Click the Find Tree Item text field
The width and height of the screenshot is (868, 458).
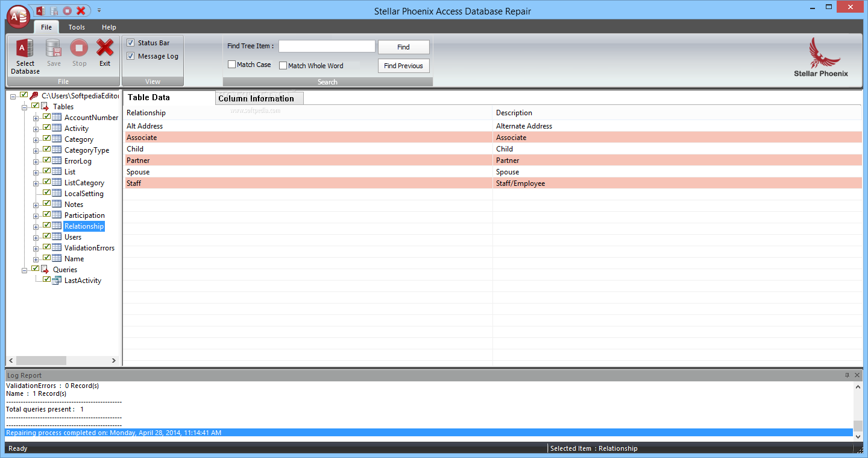[x=327, y=46]
